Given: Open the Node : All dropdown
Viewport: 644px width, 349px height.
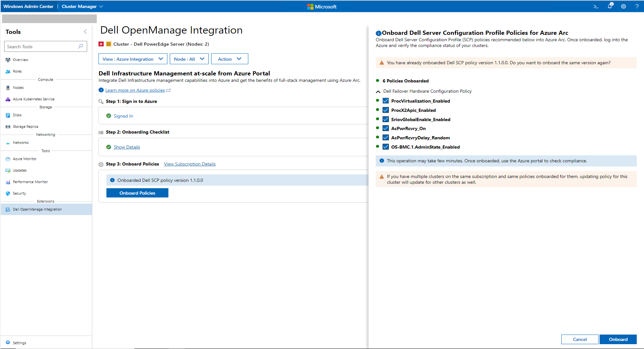Looking at the screenshot, I should (x=189, y=59).
